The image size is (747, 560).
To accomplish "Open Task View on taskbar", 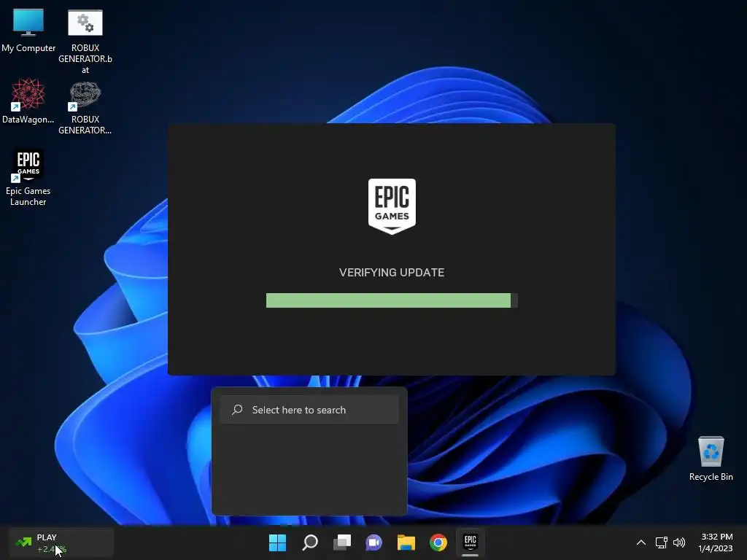I will [342, 542].
